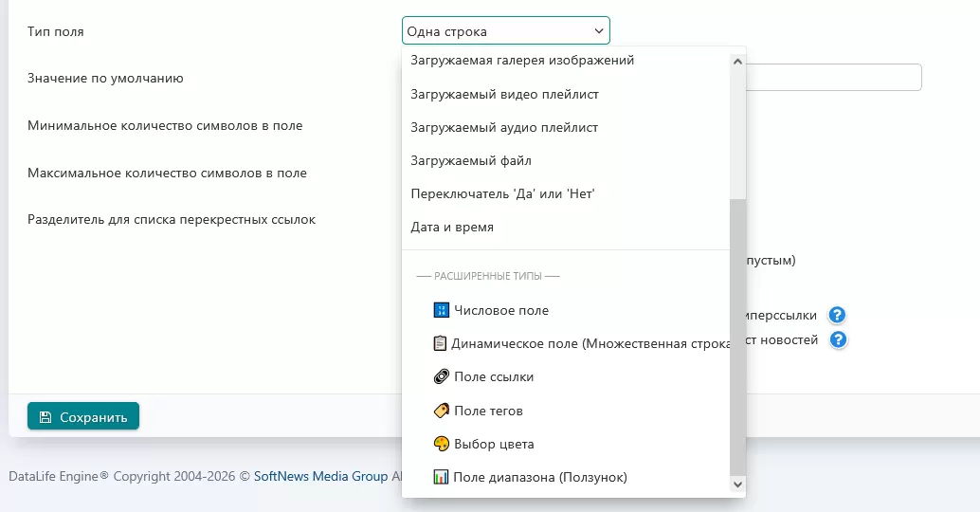Select 'Загружаемая галерея изображений' option
This screenshot has height=512, width=980.
[x=522, y=61]
